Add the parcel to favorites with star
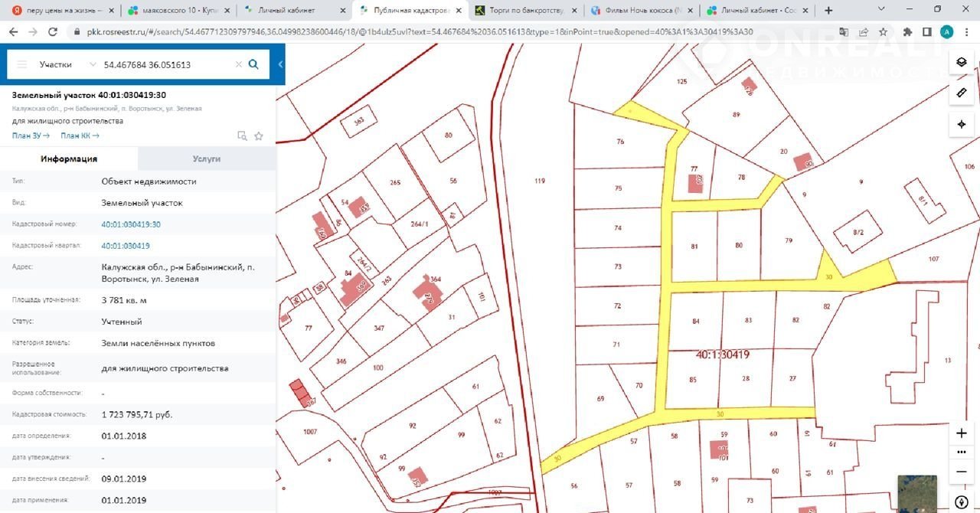 pyautogui.click(x=259, y=136)
